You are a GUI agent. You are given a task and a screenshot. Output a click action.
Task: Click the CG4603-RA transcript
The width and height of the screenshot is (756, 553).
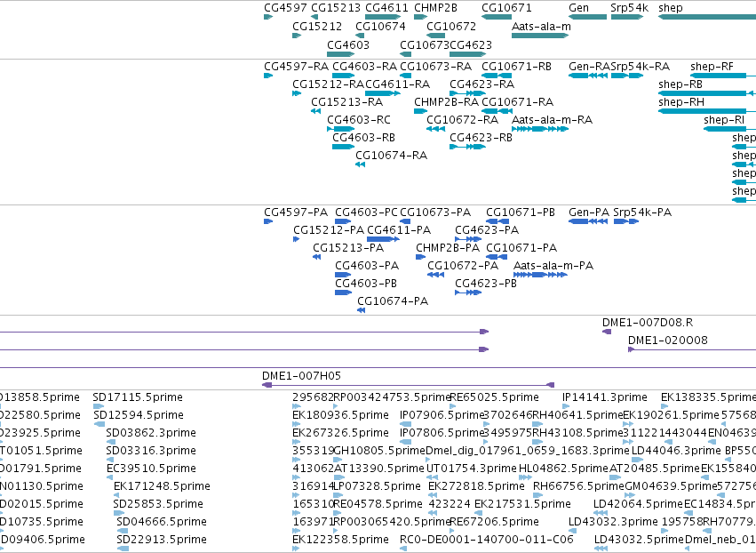343,76
